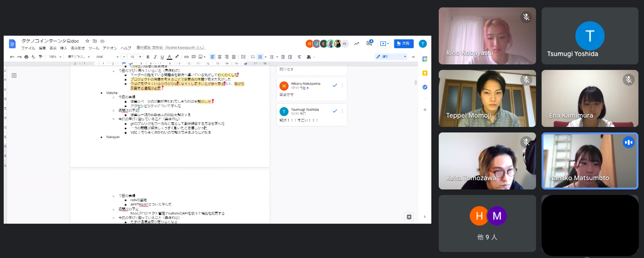Viewport: 644px width, 258px height.
Task: Open the last edit by Ryuhei Kawaguchi link
Action: (171, 47)
